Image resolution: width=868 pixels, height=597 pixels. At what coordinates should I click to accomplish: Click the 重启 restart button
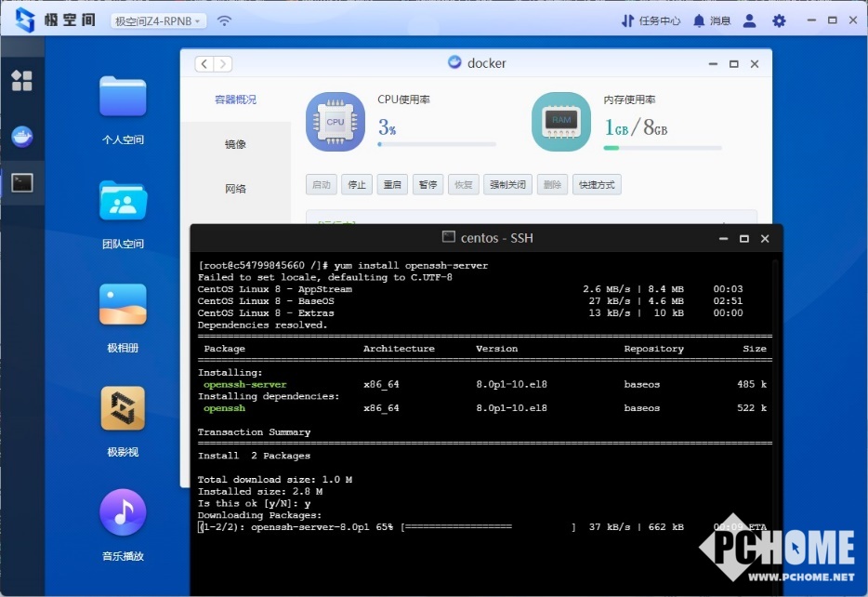click(x=392, y=184)
